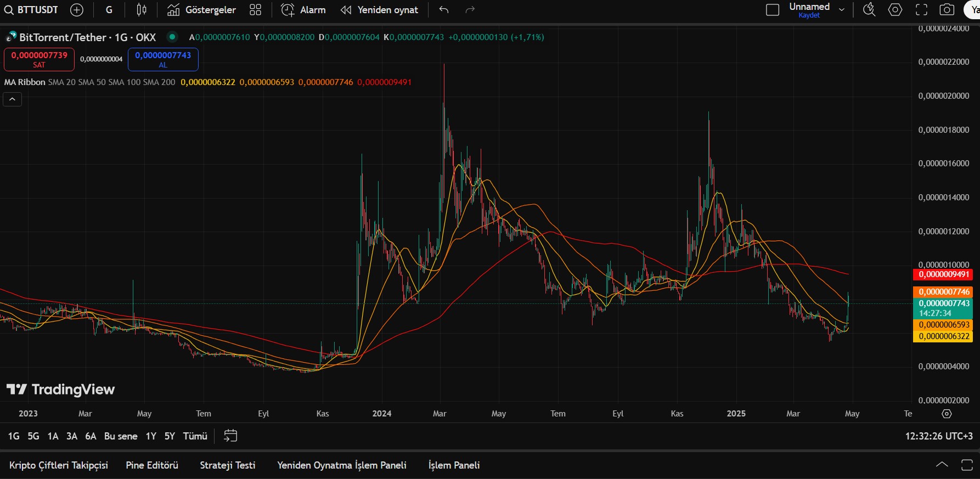Maximize bottom panel icon
Screen dimensions: 980x479
[967, 465]
